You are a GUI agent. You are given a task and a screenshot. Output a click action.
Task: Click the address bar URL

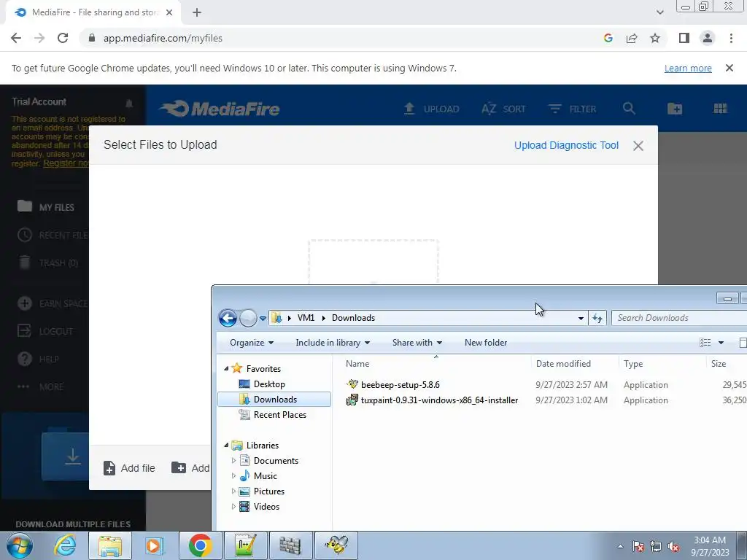coord(163,38)
